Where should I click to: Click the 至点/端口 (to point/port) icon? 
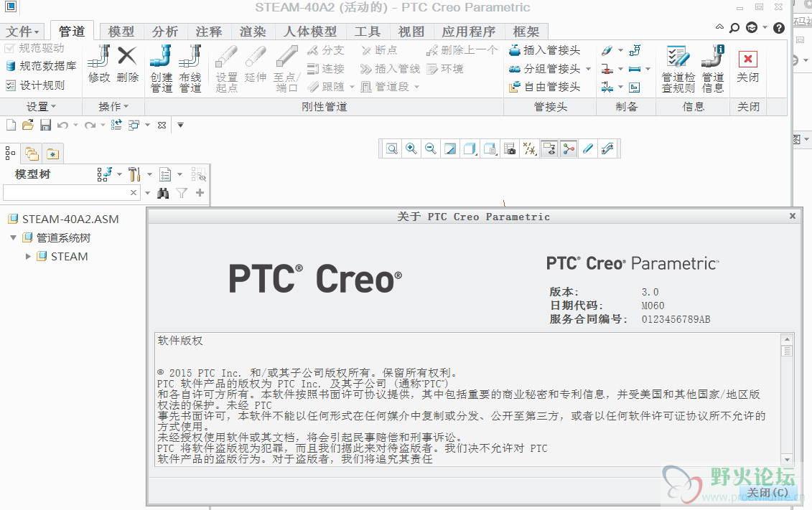pos(286,57)
